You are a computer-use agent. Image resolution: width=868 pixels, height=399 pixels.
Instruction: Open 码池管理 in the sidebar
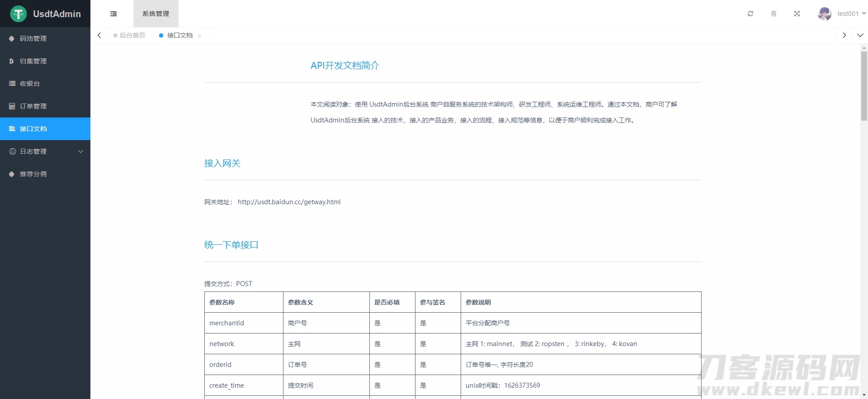(33, 38)
